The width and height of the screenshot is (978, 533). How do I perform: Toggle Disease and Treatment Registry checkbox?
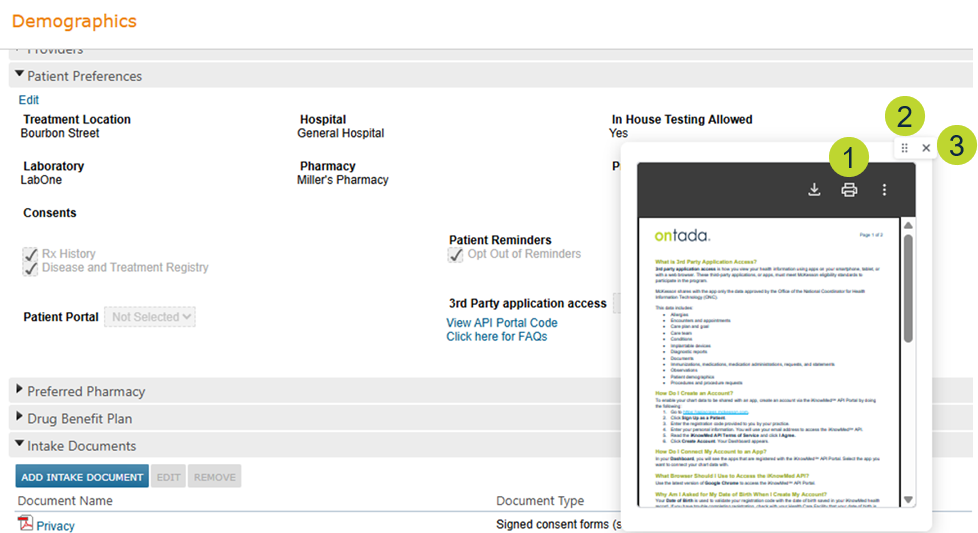(x=30, y=268)
